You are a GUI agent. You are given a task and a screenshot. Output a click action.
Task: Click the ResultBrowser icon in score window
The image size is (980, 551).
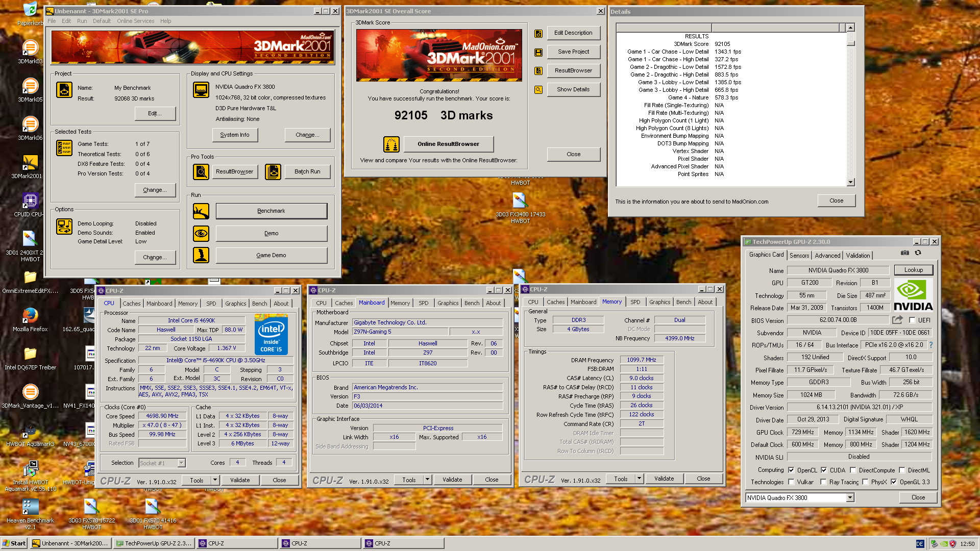coord(538,71)
